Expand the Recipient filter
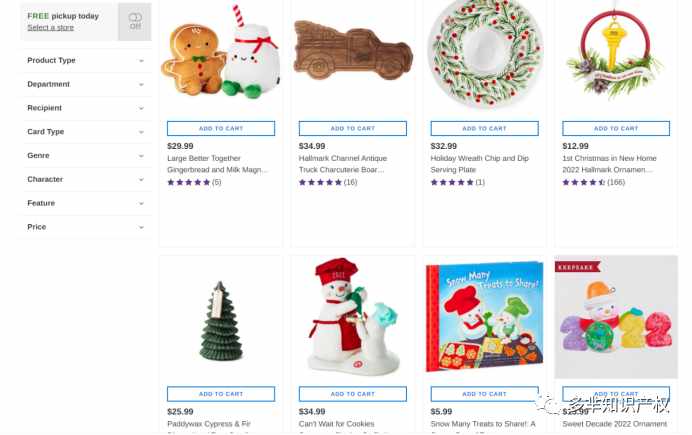Viewport: 692px width, 435px height. pos(85,108)
